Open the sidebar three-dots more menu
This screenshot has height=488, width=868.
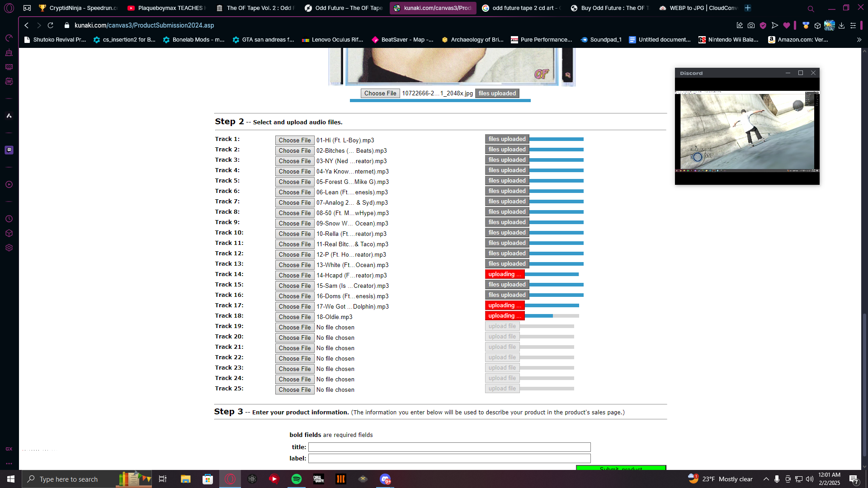click(x=9, y=464)
